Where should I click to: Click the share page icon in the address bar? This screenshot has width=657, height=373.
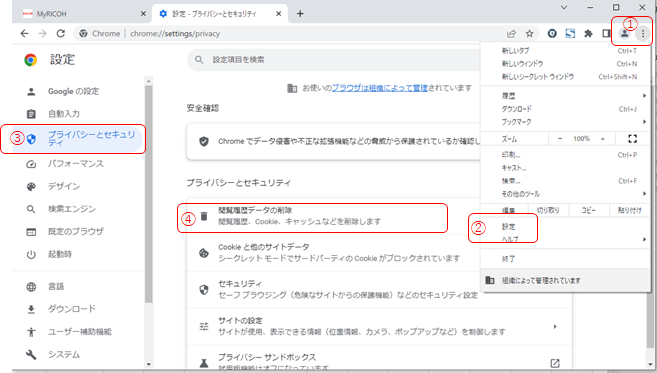point(511,34)
